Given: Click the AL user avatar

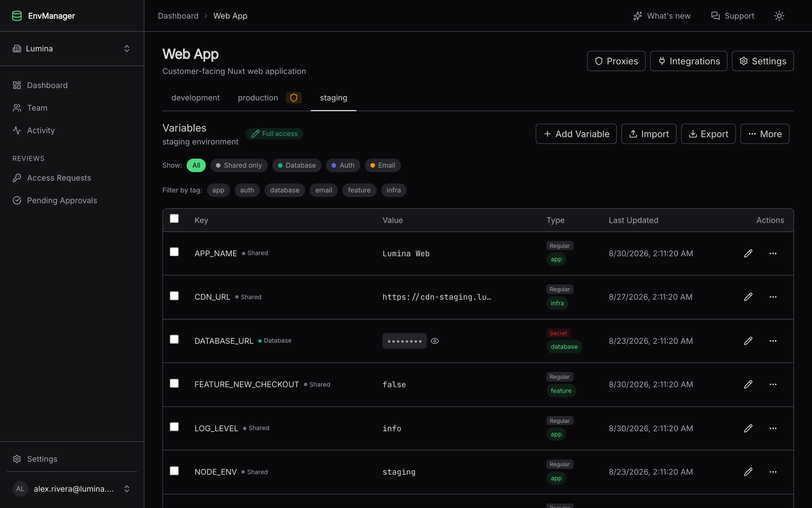Looking at the screenshot, I should click(20, 489).
